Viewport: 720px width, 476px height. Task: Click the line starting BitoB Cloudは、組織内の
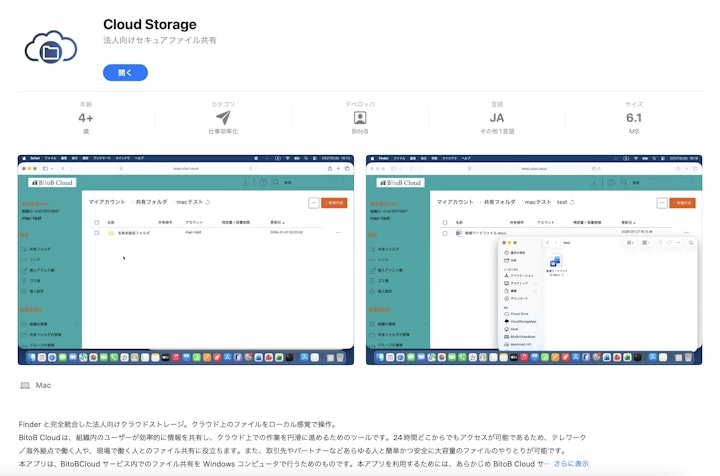pos(302,437)
